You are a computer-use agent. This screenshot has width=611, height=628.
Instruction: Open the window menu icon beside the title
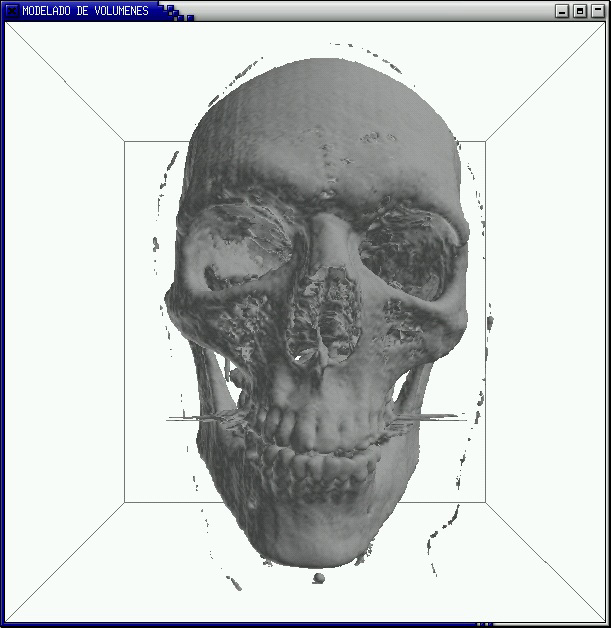12,11
